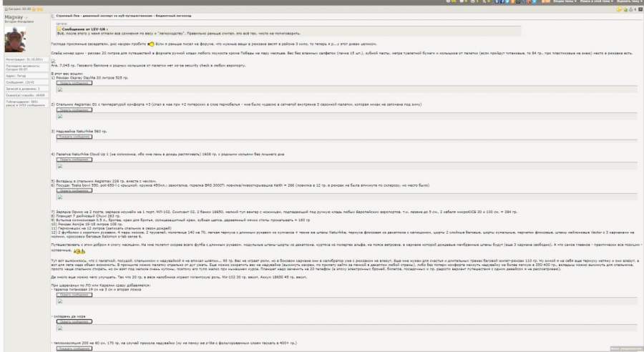Viewport: 644px width, 352px height.
Task: Open Magvay's user profile link
Action: 14,17
